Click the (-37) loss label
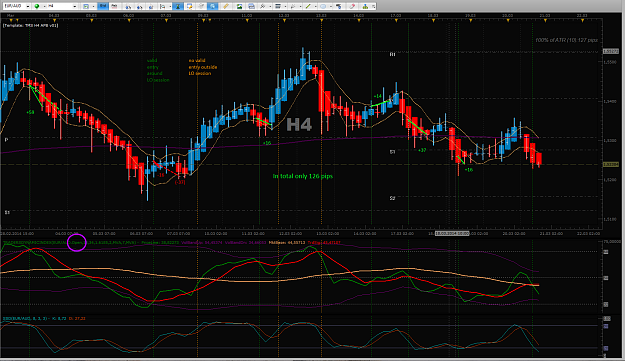 (x=180, y=182)
